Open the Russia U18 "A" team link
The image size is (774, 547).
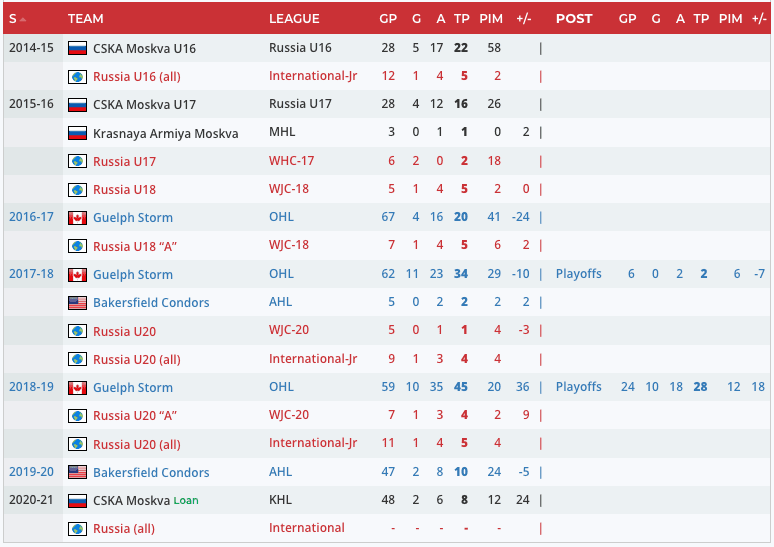coord(135,246)
